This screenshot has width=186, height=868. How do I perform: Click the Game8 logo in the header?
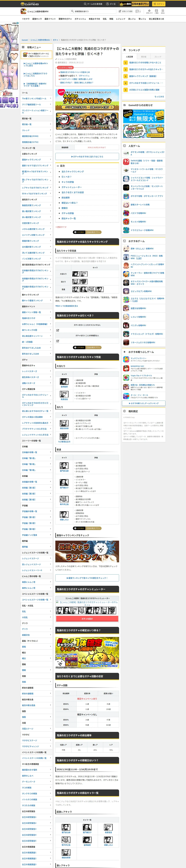(30, 4)
